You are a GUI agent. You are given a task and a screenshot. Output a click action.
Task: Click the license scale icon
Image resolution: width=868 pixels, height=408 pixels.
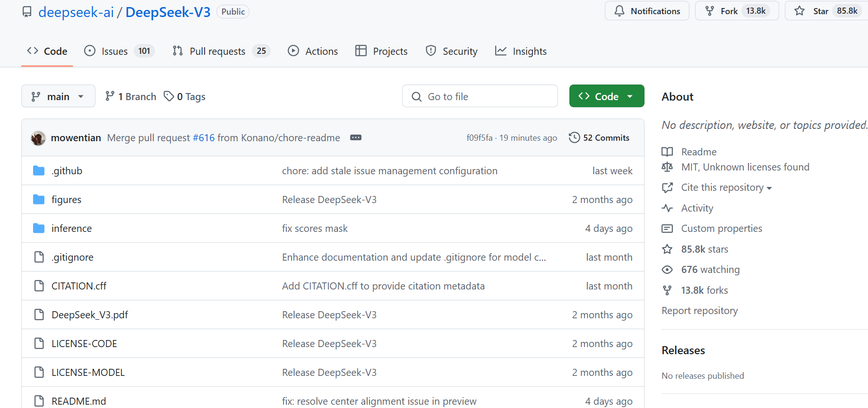(667, 167)
